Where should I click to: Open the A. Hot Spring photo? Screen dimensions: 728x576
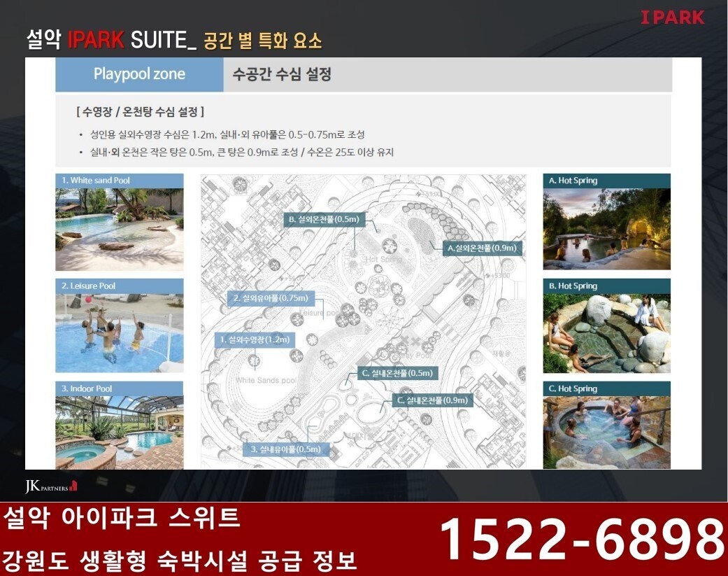pyautogui.click(x=607, y=229)
